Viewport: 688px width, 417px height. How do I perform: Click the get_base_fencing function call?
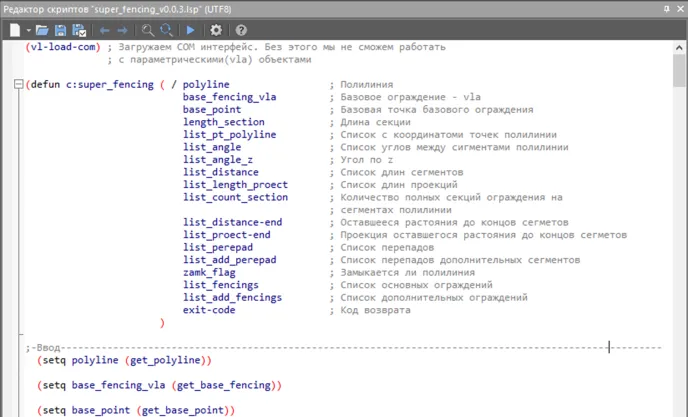pyautogui.click(x=228, y=384)
